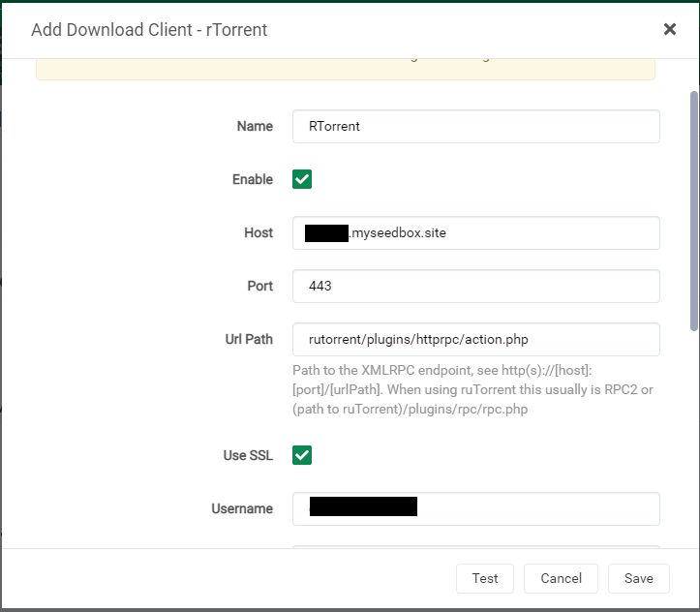Click the Port field showing 443

476,286
